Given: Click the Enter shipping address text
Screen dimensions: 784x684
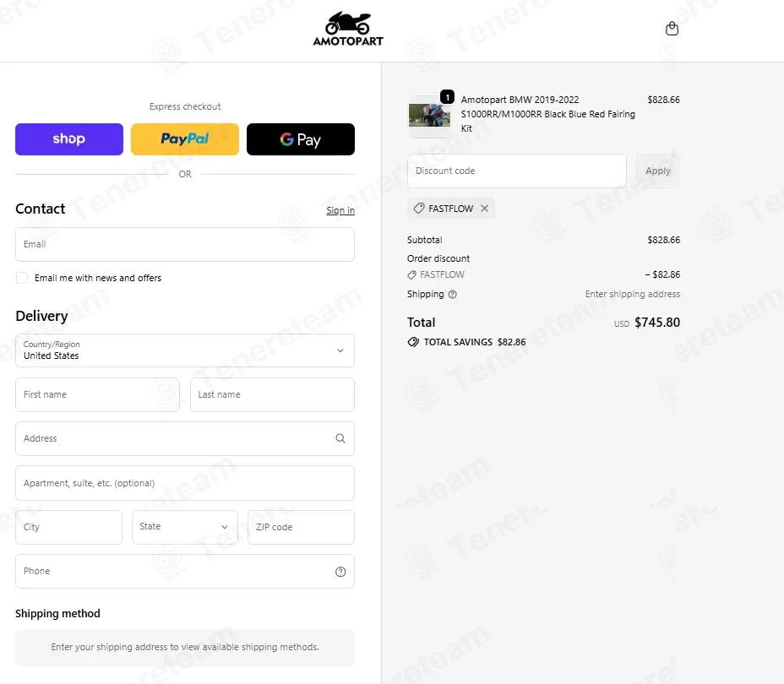Looking at the screenshot, I should [x=633, y=294].
